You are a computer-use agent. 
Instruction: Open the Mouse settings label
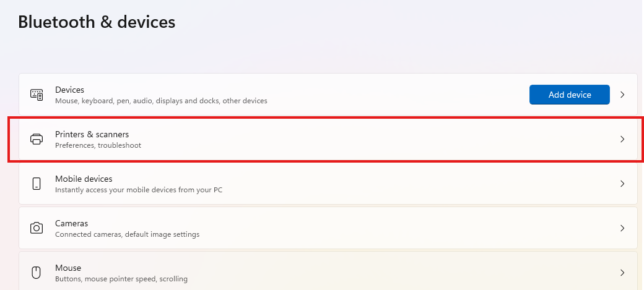point(68,268)
